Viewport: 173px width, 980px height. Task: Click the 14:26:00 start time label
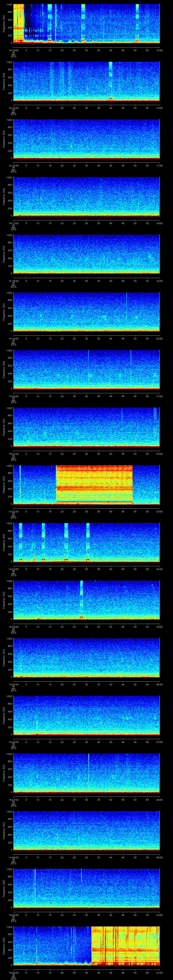click(x=13, y=742)
